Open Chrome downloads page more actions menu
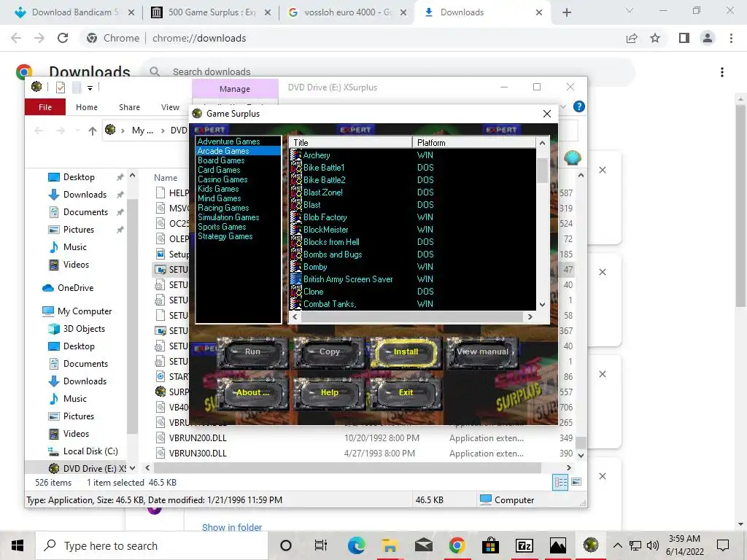The width and height of the screenshot is (747, 560). click(722, 72)
